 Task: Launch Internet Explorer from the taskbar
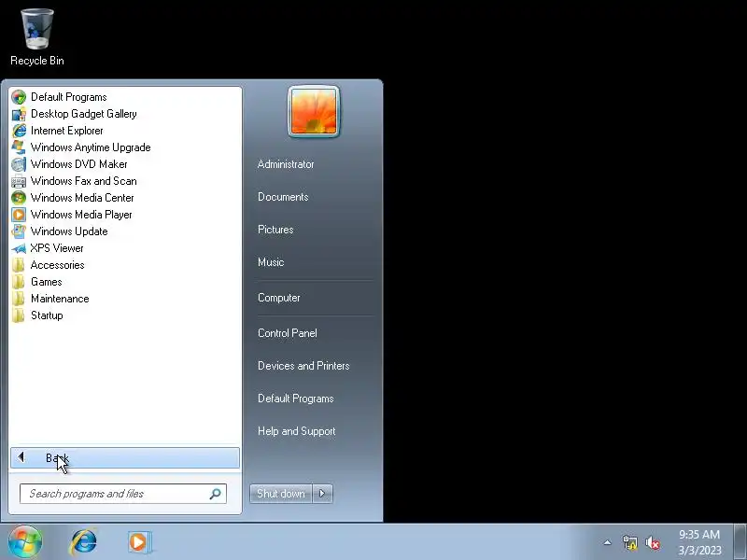[84, 542]
